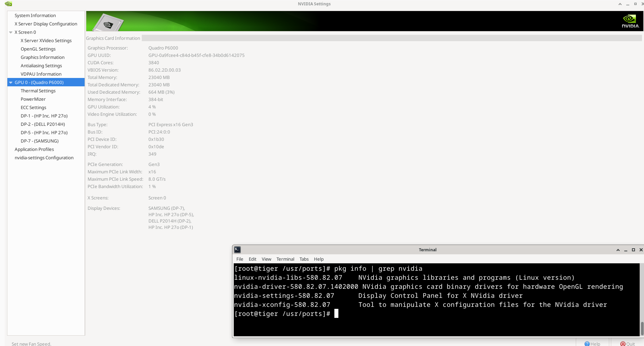
Task: Open the Terminal File menu
Action: pos(240,259)
